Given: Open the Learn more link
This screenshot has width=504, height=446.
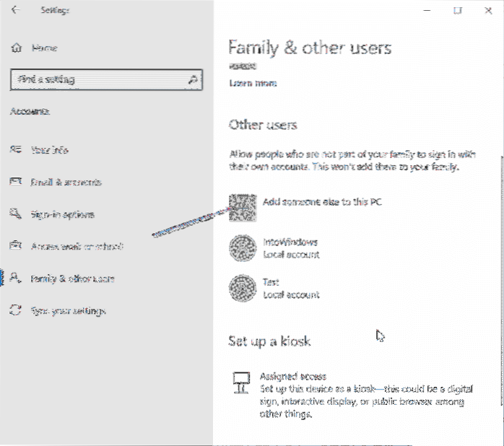Looking at the screenshot, I should pos(252,84).
